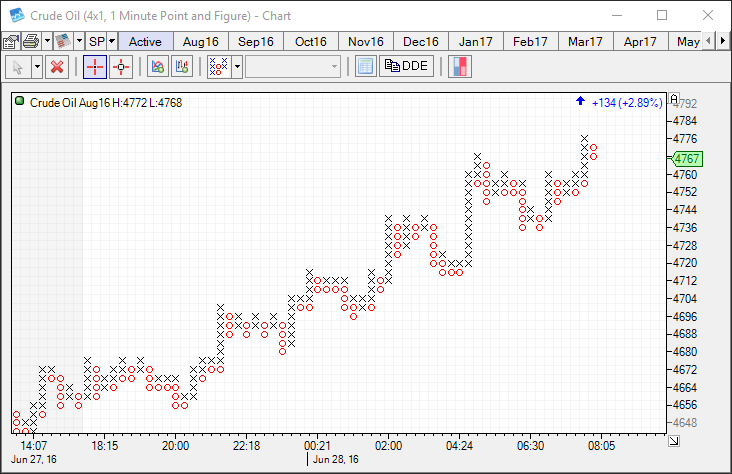Click the DDE button
Image resolution: width=732 pixels, height=474 pixels.
[406, 67]
